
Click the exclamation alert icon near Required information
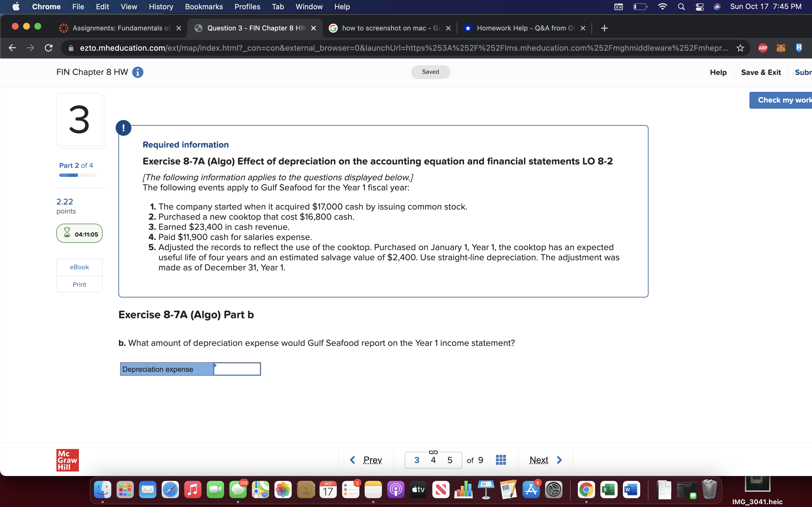[123, 128]
